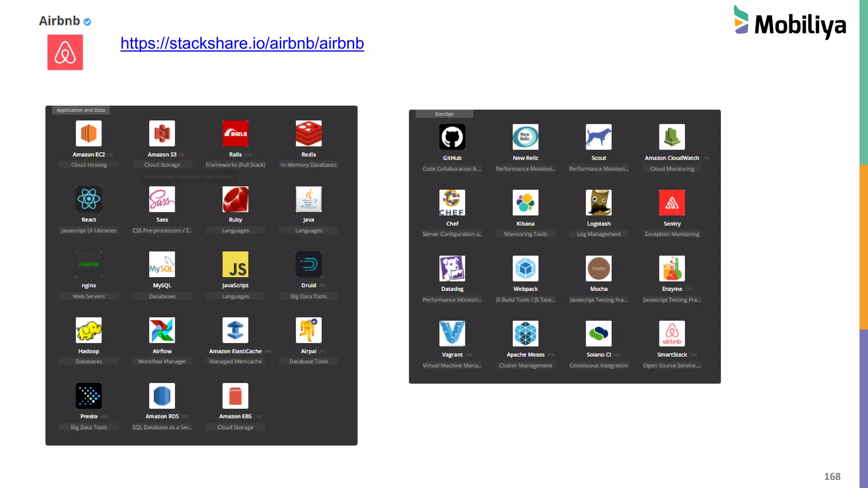Open the GitHub octocat icon
868x488 pixels.
click(x=452, y=137)
